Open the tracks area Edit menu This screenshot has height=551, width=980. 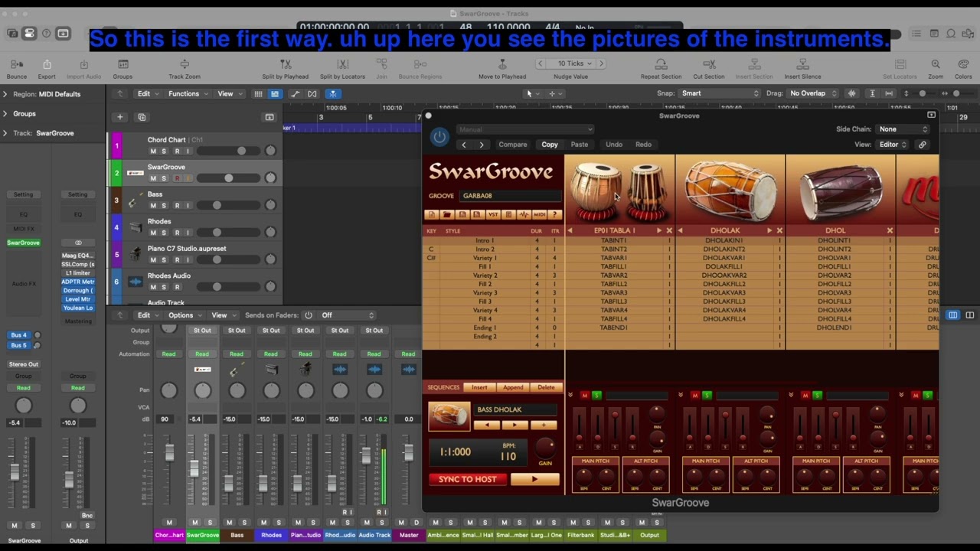pos(147,93)
